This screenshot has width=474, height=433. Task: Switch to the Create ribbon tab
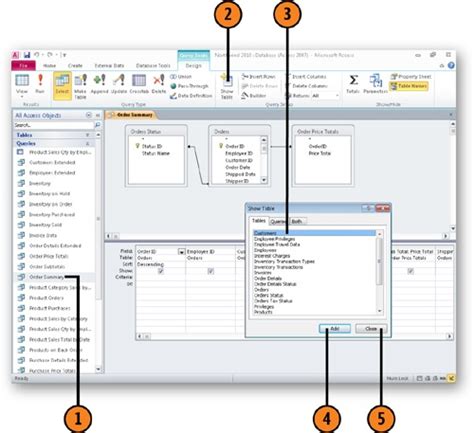(75, 66)
